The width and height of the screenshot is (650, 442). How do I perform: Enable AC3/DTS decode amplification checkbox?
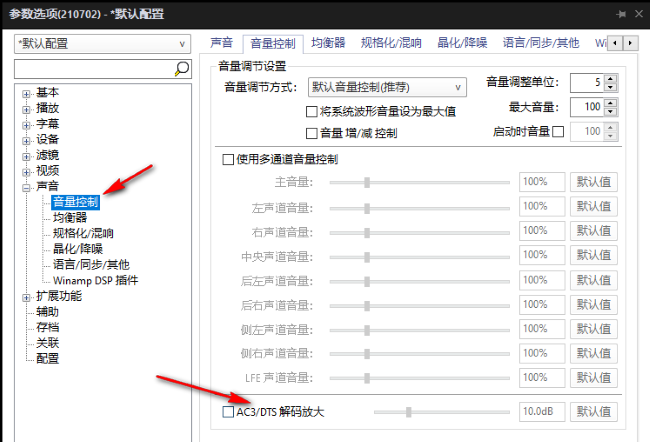pos(227,411)
